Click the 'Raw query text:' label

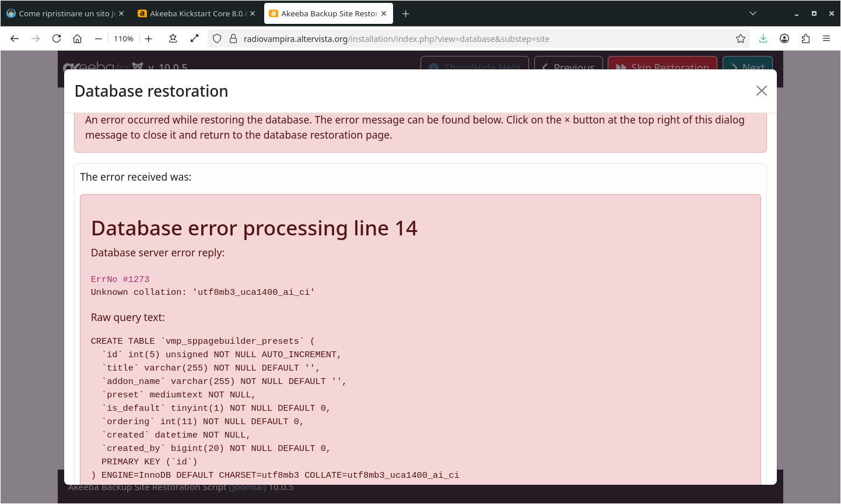click(128, 318)
